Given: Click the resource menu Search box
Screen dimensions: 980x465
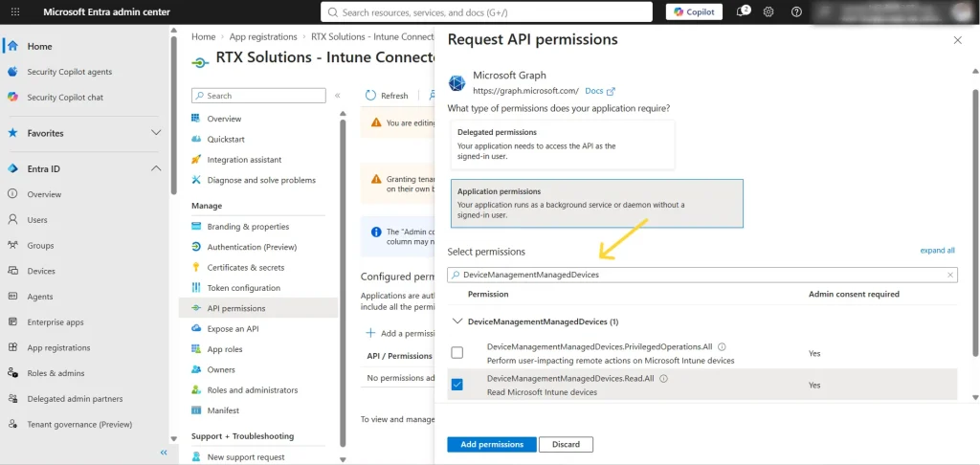Looking at the screenshot, I should pyautogui.click(x=258, y=96).
